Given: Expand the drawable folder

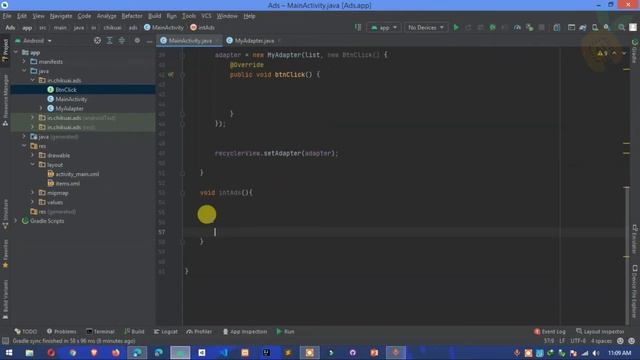Looking at the screenshot, I should pos(32,155).
